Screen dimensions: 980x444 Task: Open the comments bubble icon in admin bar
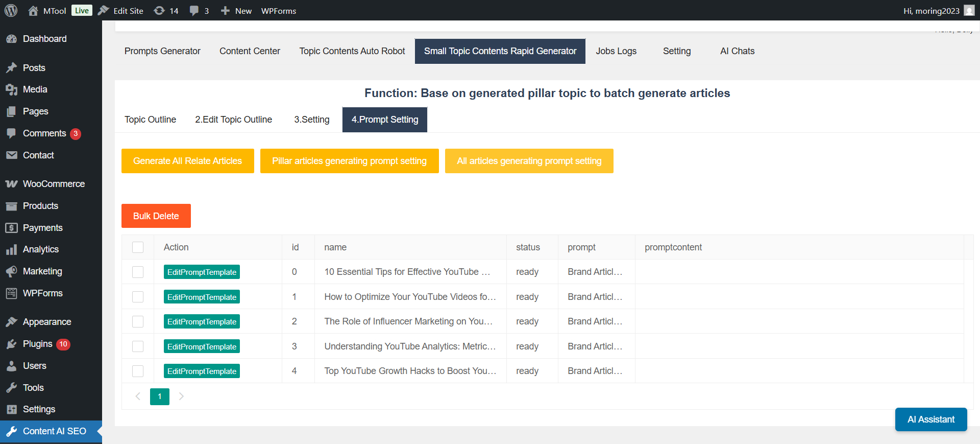click(194, 11)
